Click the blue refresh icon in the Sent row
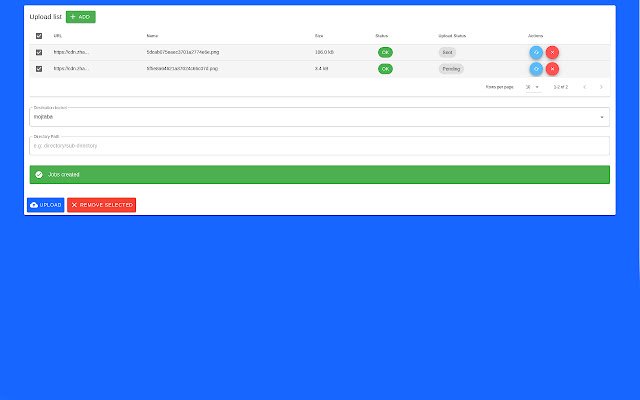640x400 pixels. pos(536,52)
